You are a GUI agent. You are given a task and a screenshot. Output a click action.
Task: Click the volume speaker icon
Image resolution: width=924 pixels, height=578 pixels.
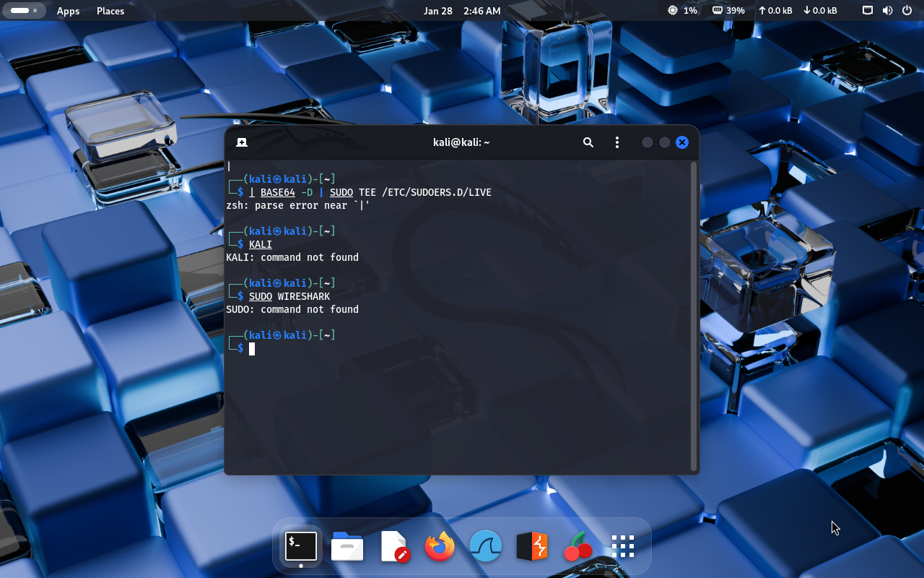click(x=887, y=11)
